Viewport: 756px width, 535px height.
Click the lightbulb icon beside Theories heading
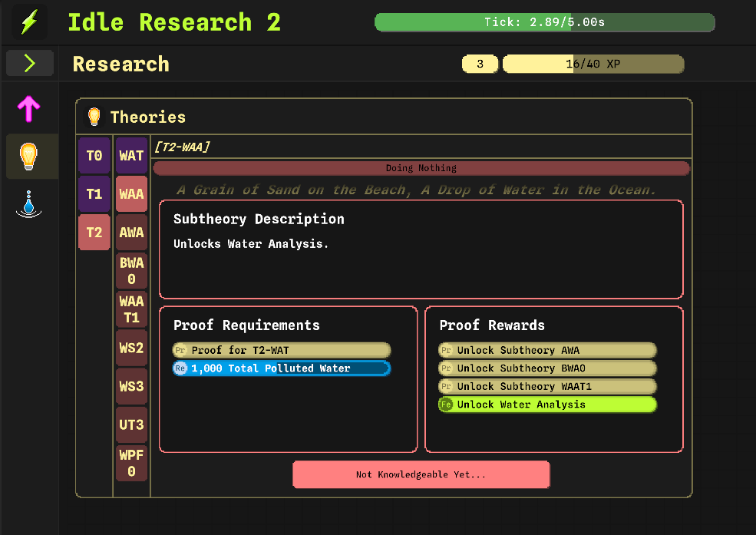[94, 117]
